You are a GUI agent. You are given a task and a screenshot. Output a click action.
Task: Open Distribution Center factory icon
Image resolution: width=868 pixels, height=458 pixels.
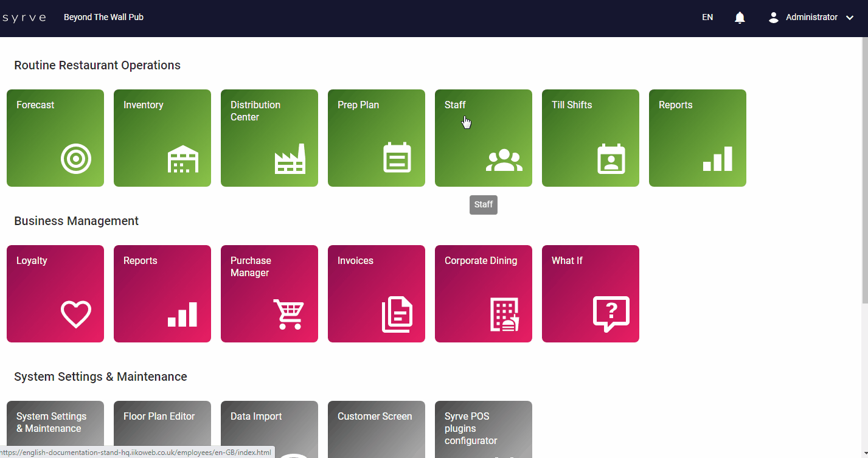point(290,159)
